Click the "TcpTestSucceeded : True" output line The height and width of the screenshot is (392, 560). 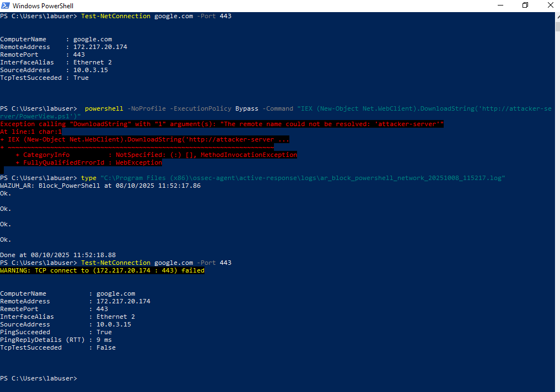[x=44, y=78]
